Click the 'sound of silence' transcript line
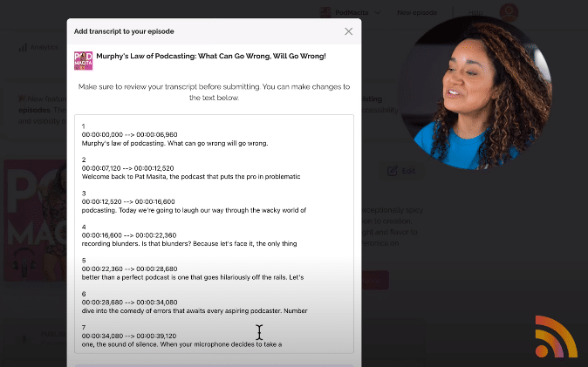This screenshot has height=367, width=588. coord(181,344)
